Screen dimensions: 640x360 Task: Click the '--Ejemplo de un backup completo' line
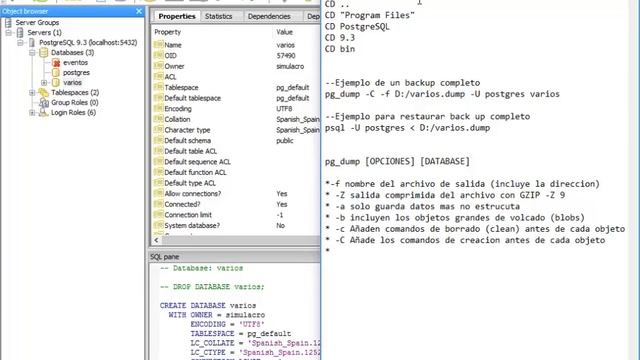[402, 83]
